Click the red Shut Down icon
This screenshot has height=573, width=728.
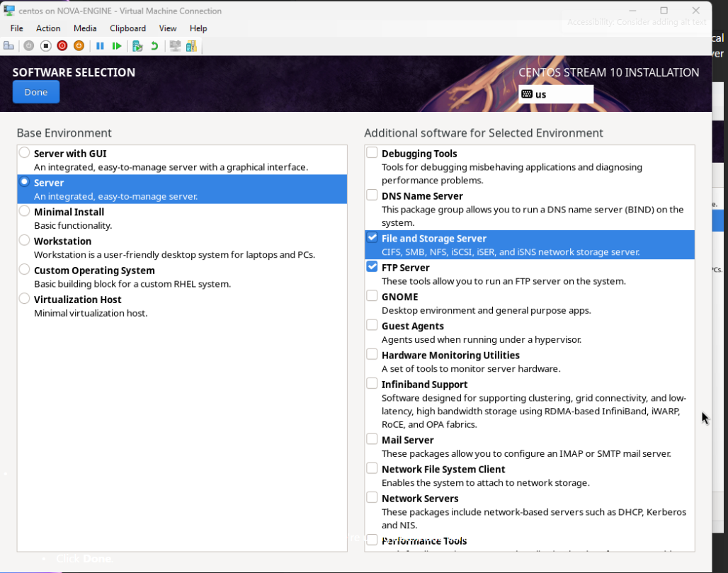tap(62, 46)
